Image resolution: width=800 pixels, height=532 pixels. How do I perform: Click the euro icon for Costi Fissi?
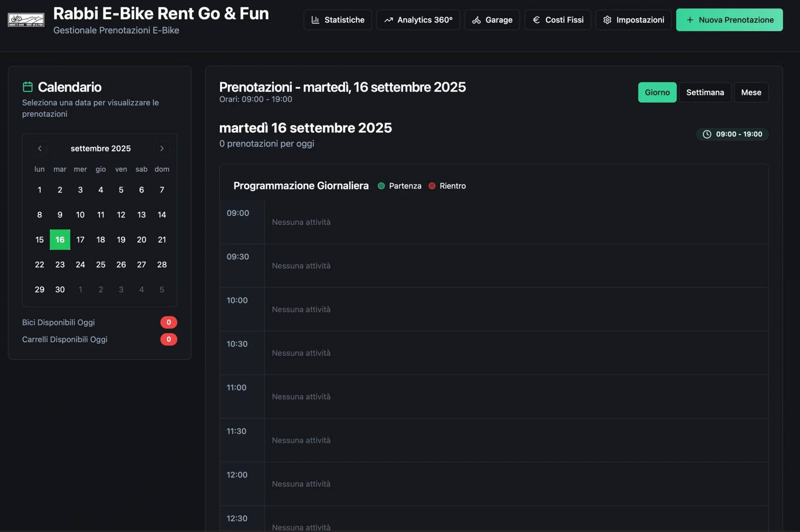pyautogui.click(x=536, y=20)
